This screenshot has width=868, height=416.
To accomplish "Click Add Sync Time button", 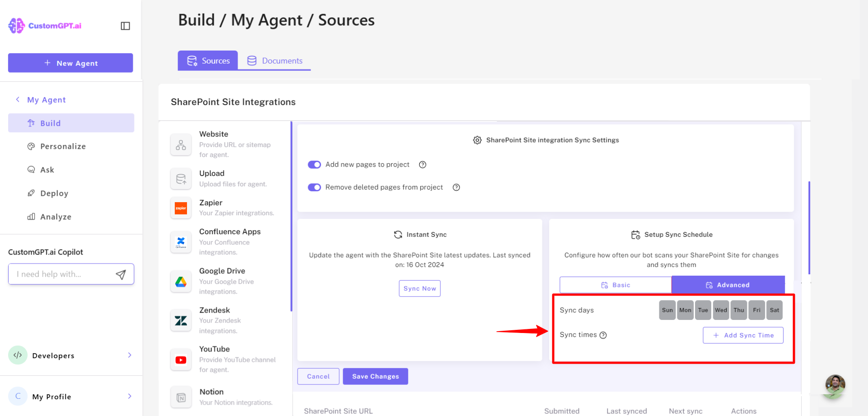I will click(x=743, y=335).
